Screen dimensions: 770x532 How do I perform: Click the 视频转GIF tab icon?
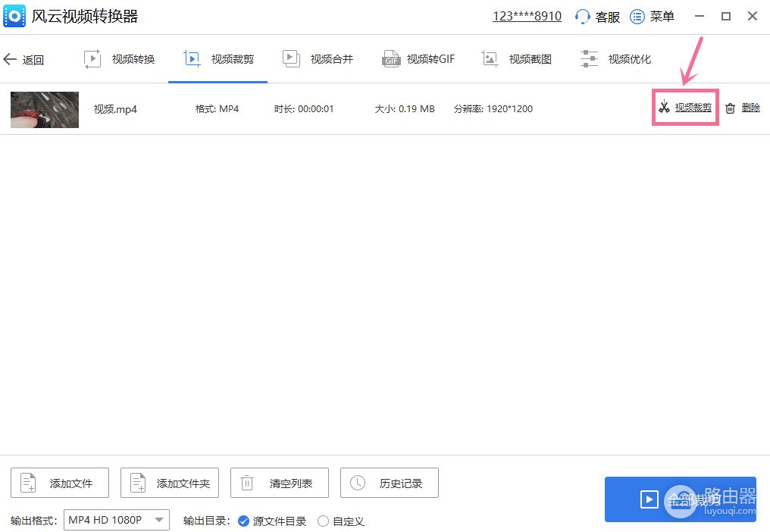[391, 59]
